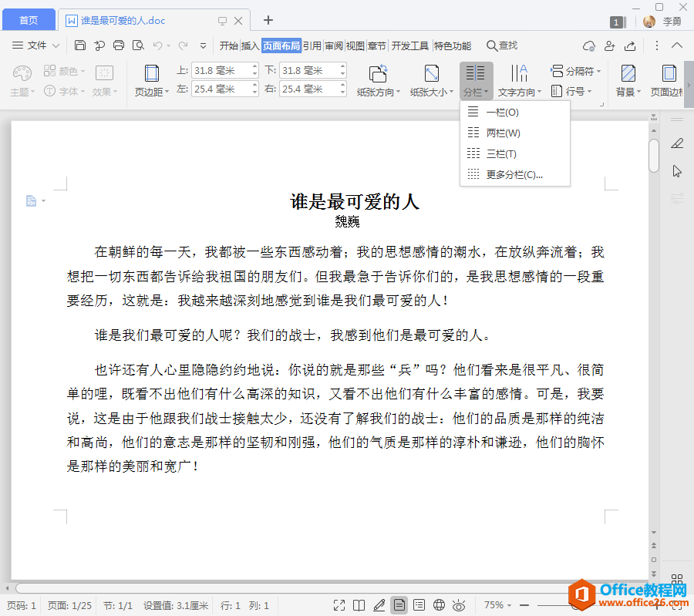Switch to the 审阅 ribbon tab
This screenshot has width=694, height=616.
pyautogui.click(x=334, y=45)
